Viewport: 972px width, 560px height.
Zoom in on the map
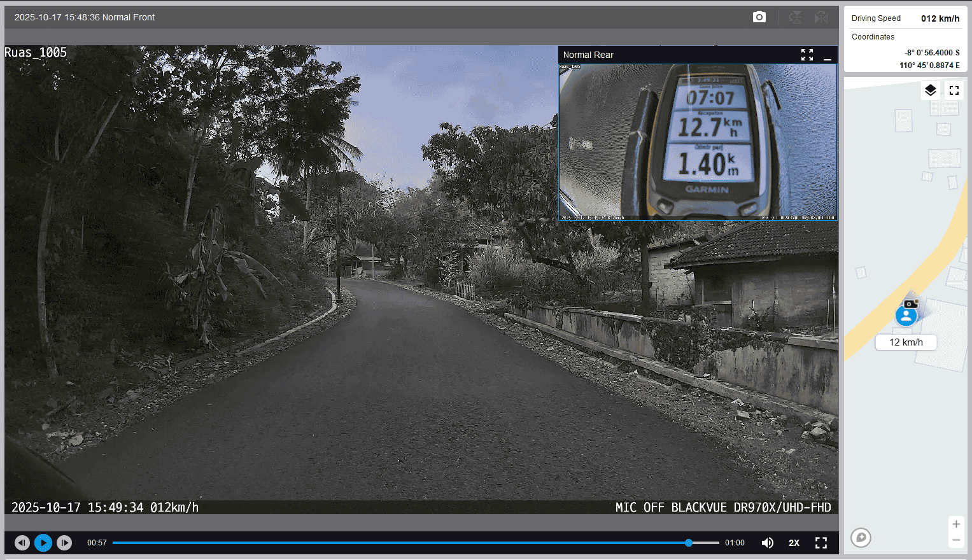tap(955, 524)
